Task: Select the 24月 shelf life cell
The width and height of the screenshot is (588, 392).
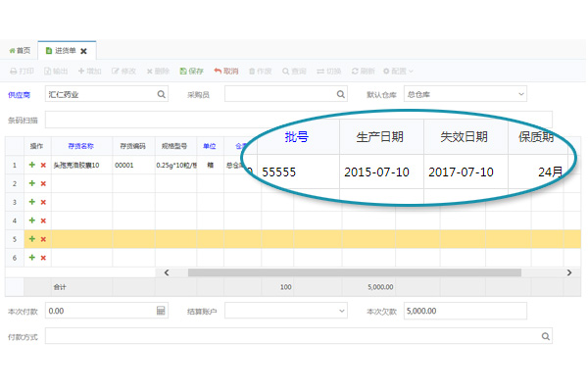Action: click(x=537, y=171)
